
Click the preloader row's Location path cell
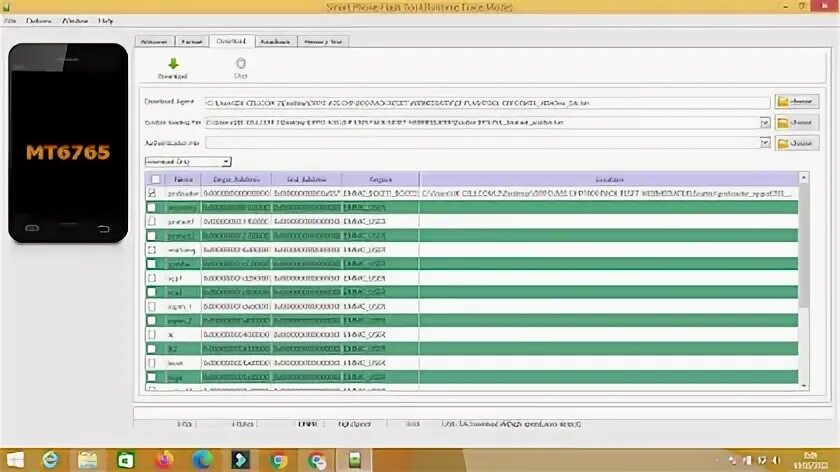coord(609,193)
